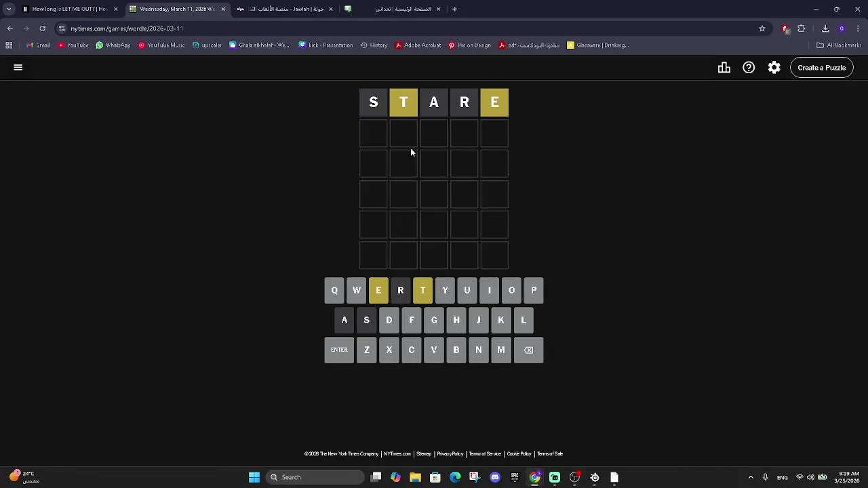Open the ENG language input indicator
Viewport: 868px width, 488px height.
pos(782,477)
